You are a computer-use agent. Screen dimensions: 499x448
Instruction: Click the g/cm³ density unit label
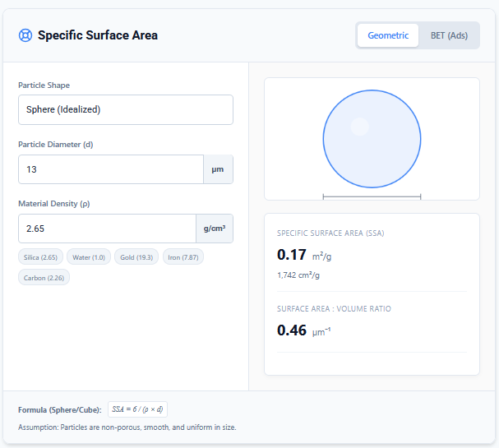coord(215,229)
